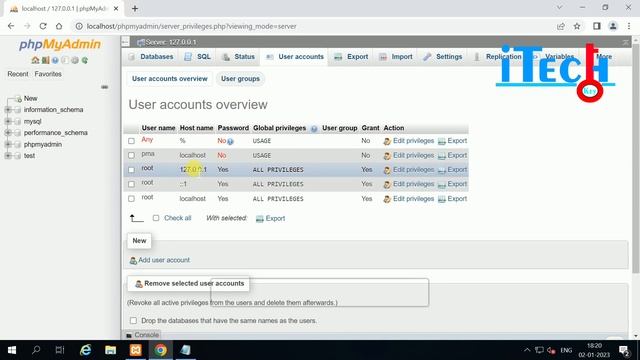640x360 pixels.
Task: Sort table by User name header
Action: (x=158, y=128)
